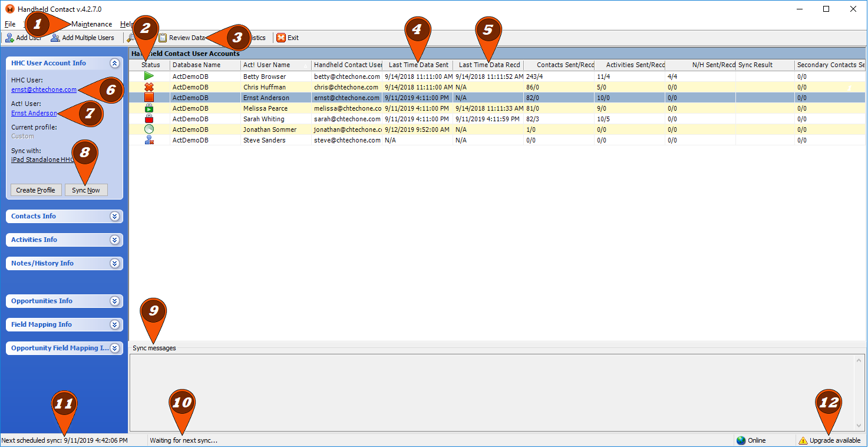Select the Chris Huffman user name cell
This screenshot has height=448, width=868.
276,87
